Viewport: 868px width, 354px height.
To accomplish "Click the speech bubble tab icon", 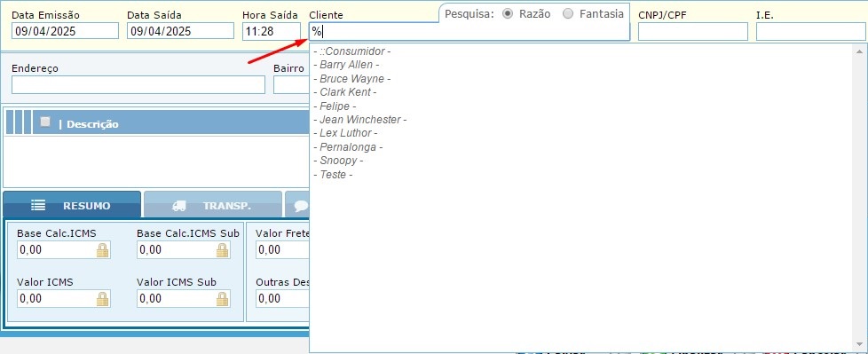I will click(301, 206).
